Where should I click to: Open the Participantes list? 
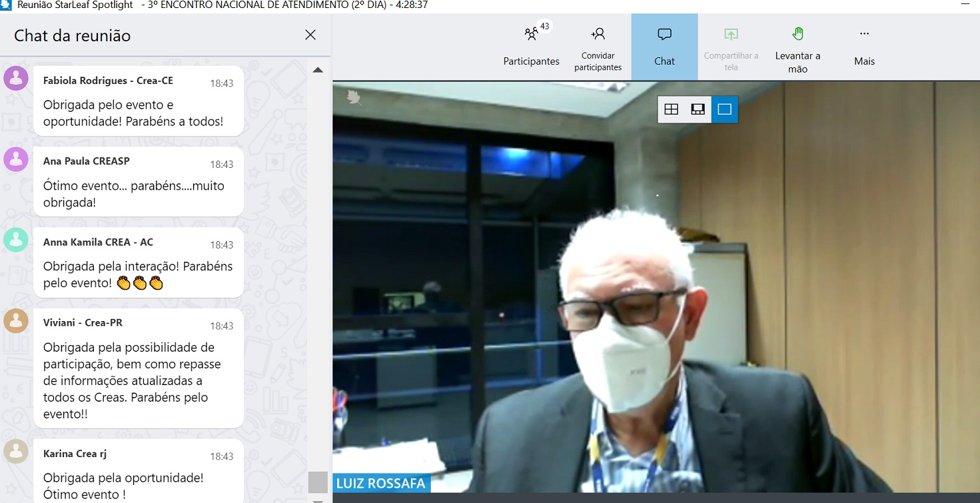click(x=531, y=47)
